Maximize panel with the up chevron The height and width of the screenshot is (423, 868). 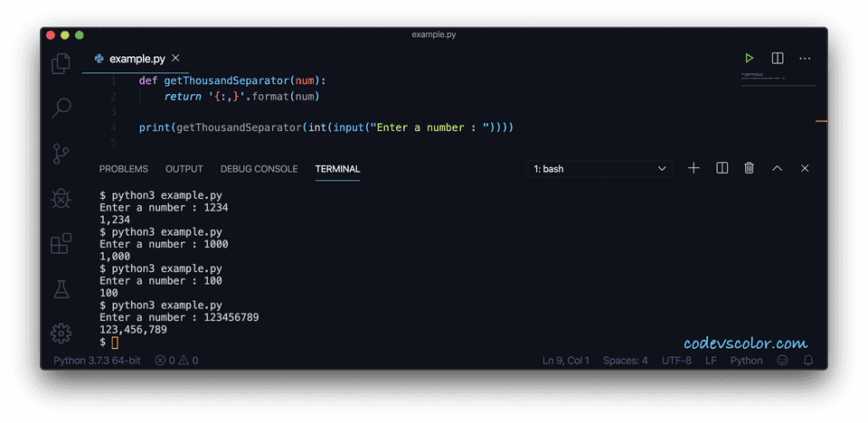[x=778, y=168]
